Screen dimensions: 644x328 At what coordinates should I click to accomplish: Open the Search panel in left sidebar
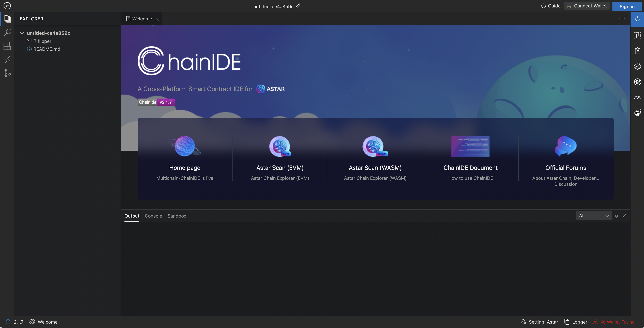[7, 32]
